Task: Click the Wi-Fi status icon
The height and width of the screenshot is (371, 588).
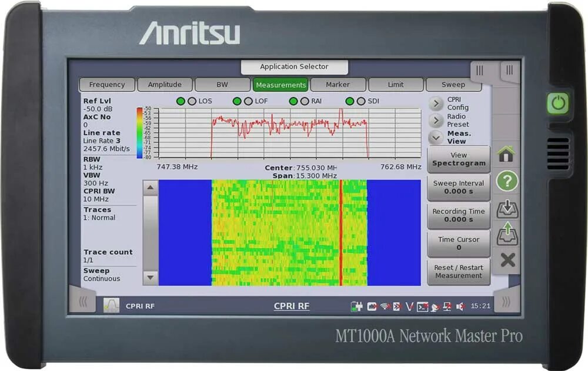Action: (384, 306)
